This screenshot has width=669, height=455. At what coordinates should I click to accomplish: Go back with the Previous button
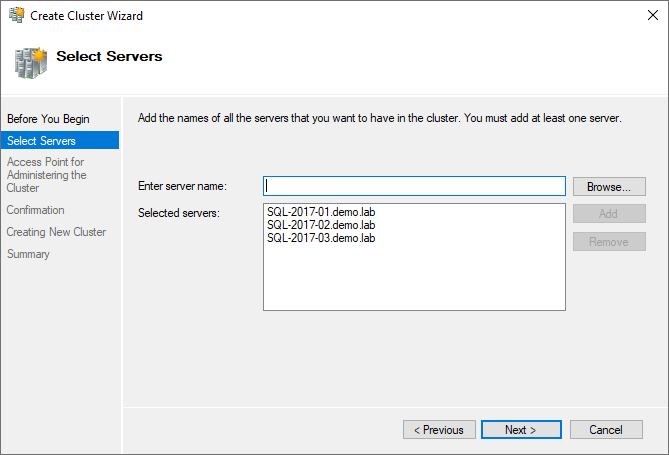point(439,430)
